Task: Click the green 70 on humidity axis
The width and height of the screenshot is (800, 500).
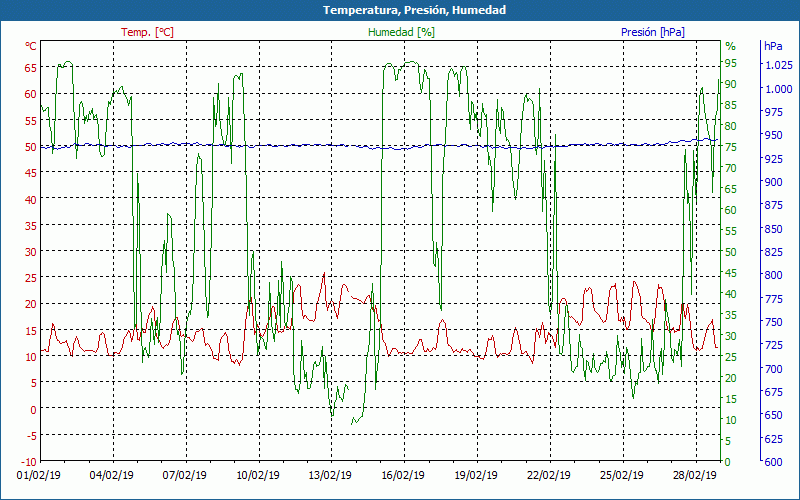Action: (x=731, y=168)
